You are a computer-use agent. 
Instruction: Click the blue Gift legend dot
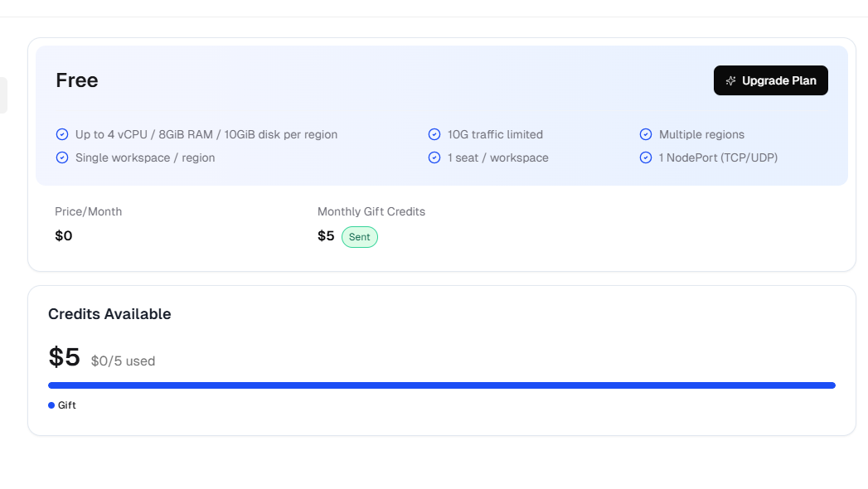(51, 405)
